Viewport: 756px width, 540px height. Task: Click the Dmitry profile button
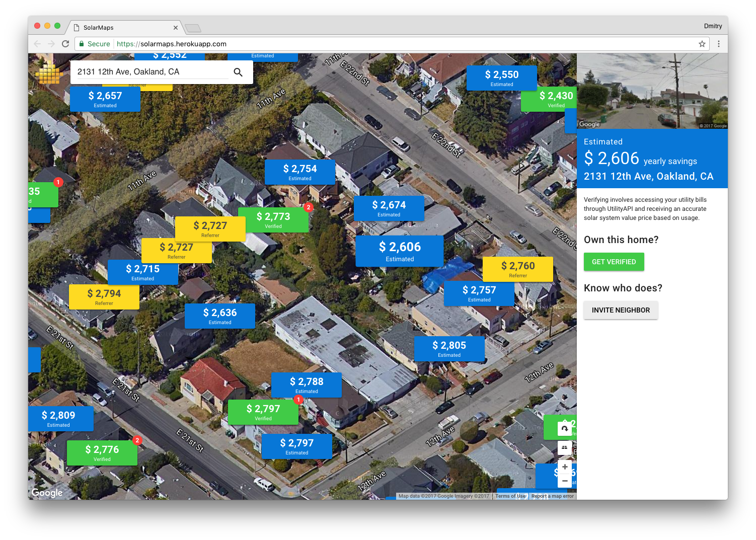(x=713, y=26)
